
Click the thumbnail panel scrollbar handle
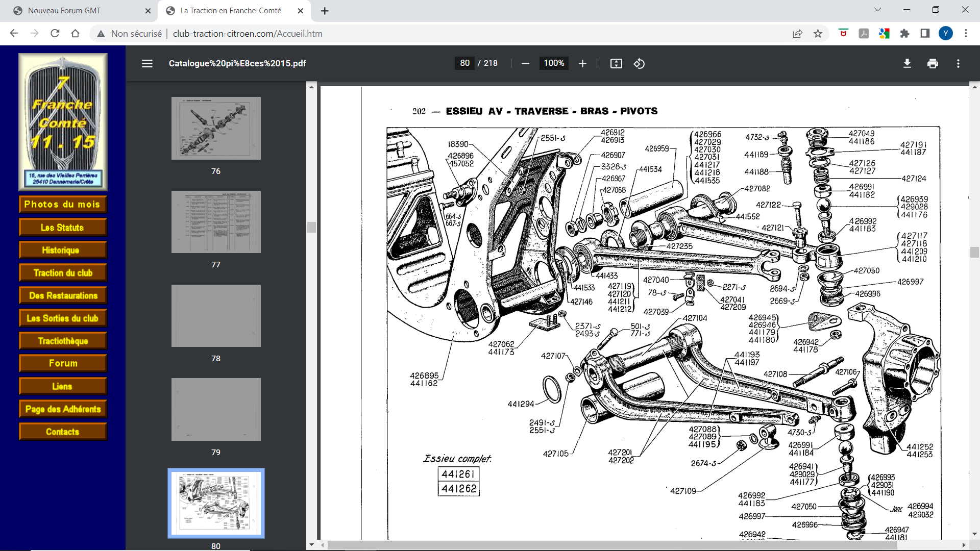pyautogui.click(x=311, y=227)
